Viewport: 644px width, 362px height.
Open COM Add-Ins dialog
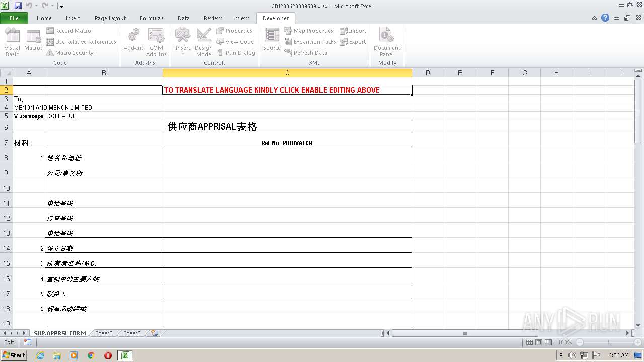click(156, 42)
